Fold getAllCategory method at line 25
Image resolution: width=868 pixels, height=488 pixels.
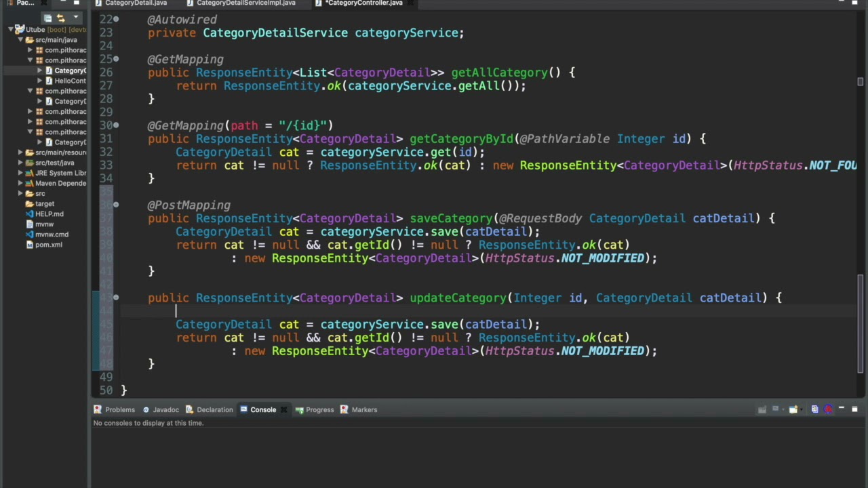coord(116,60)
